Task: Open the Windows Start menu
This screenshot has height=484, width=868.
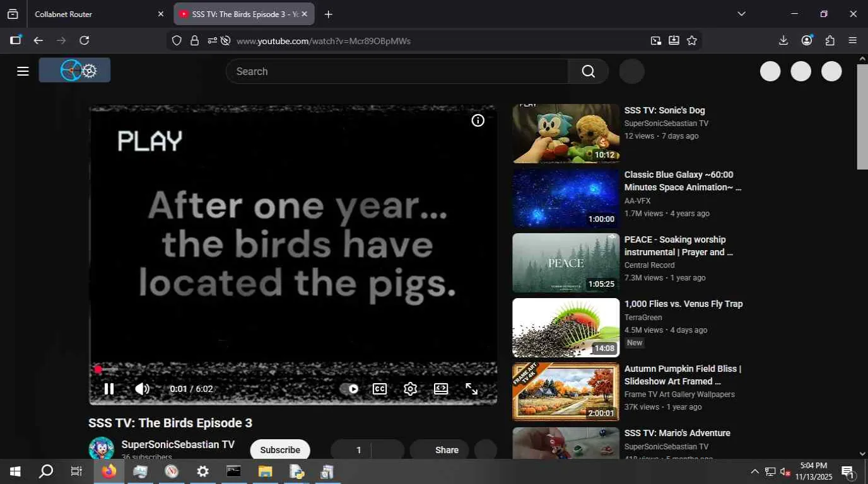Action: coord(15,471)
